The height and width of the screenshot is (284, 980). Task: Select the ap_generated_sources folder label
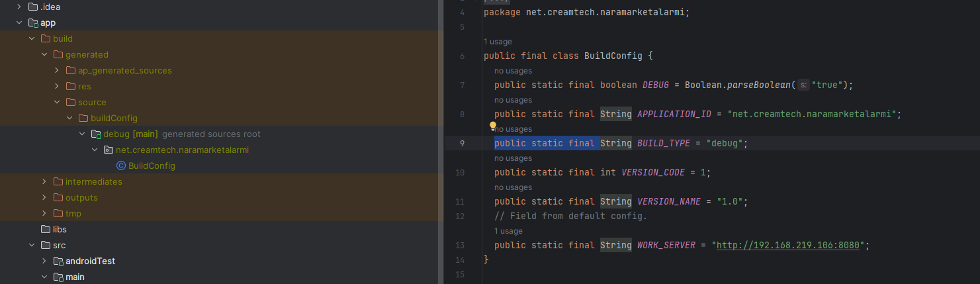point(124,70)
